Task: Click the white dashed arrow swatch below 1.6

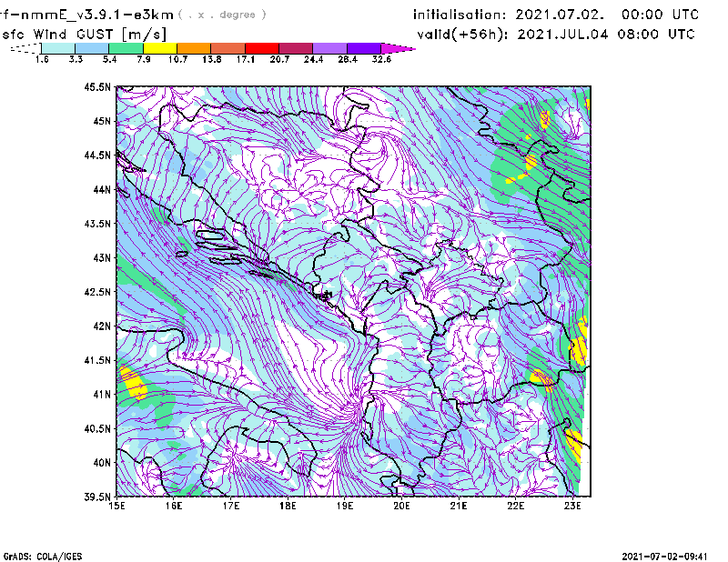Action: 25,48
